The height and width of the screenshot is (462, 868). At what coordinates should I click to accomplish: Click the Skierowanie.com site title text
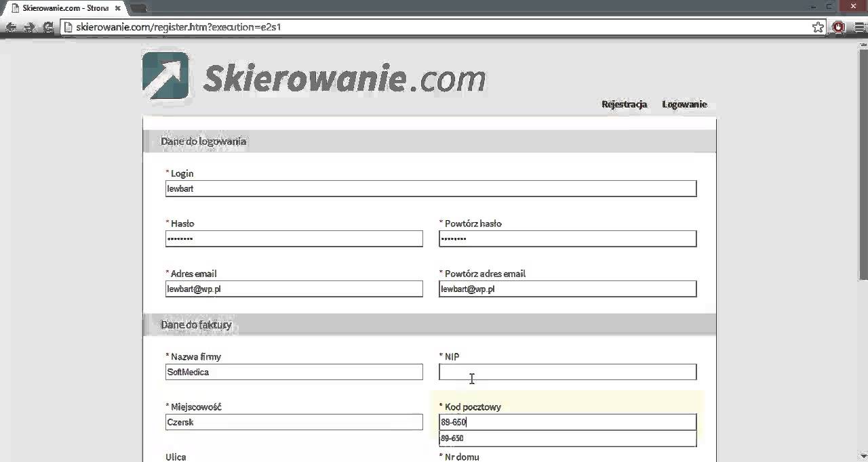pos(344,79)
